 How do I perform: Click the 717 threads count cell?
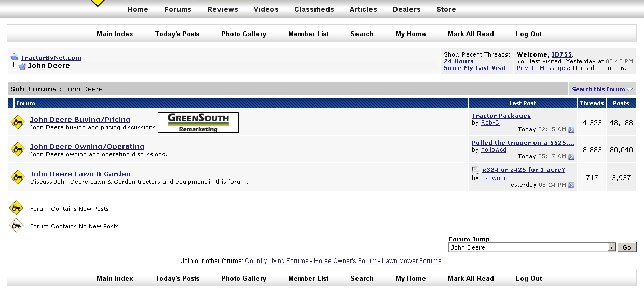coord(592,177)
